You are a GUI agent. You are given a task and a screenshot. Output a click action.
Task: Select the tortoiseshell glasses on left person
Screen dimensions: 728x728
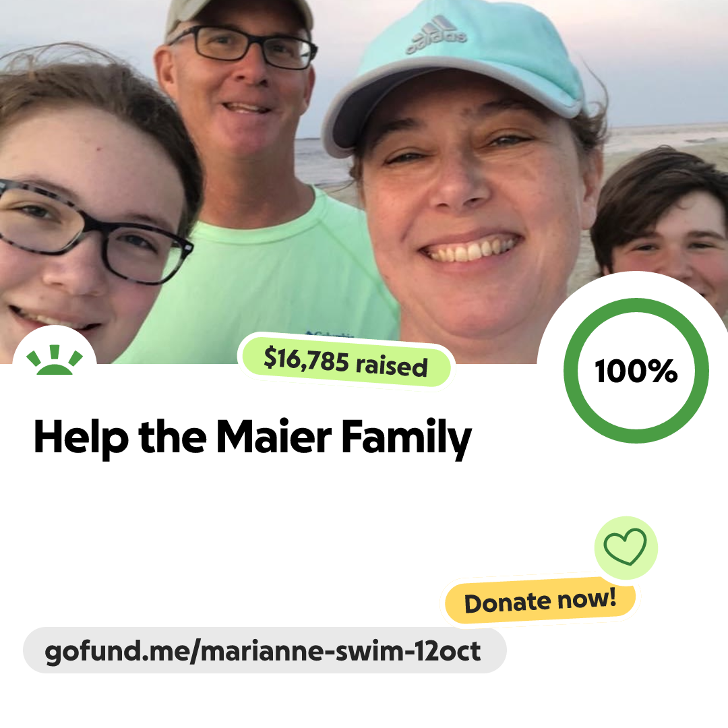[90, 231]
